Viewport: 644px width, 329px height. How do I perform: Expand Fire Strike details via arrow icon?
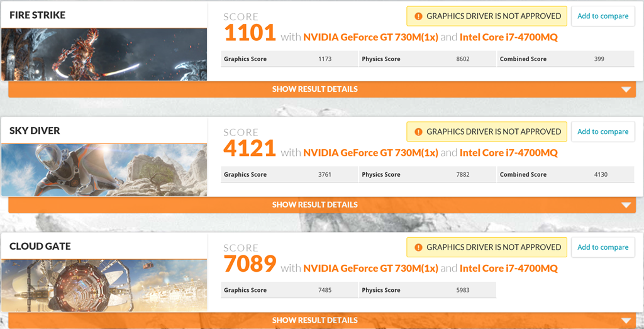pyautogui.click(x=626, y=89)
